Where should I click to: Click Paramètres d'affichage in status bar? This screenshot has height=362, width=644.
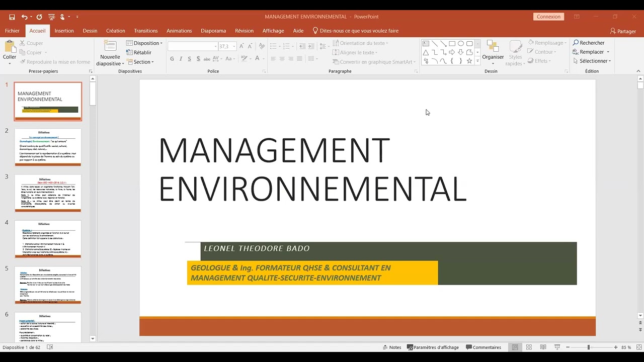pos(433,347)
